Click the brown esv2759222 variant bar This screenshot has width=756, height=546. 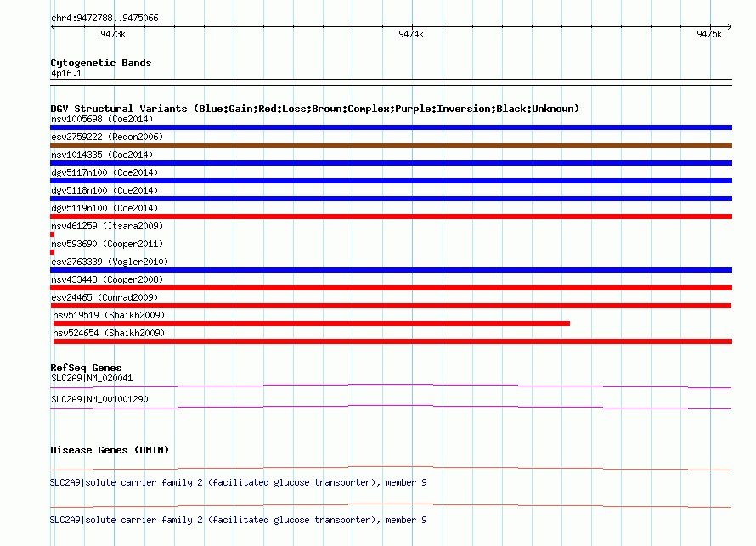tap(391, 145)
